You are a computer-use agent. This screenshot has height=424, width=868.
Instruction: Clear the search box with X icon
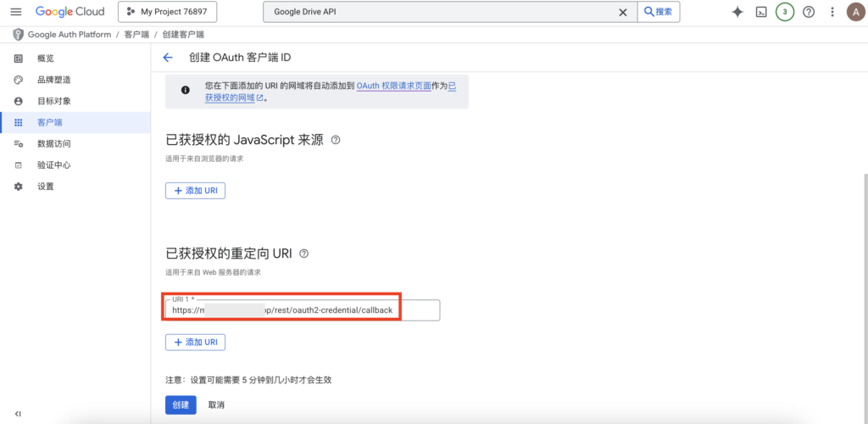623,12
